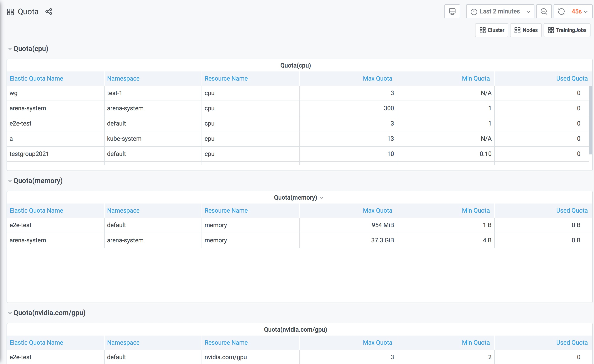
Task: Sort the memory table by Namespace column
Action: [123, 211]
